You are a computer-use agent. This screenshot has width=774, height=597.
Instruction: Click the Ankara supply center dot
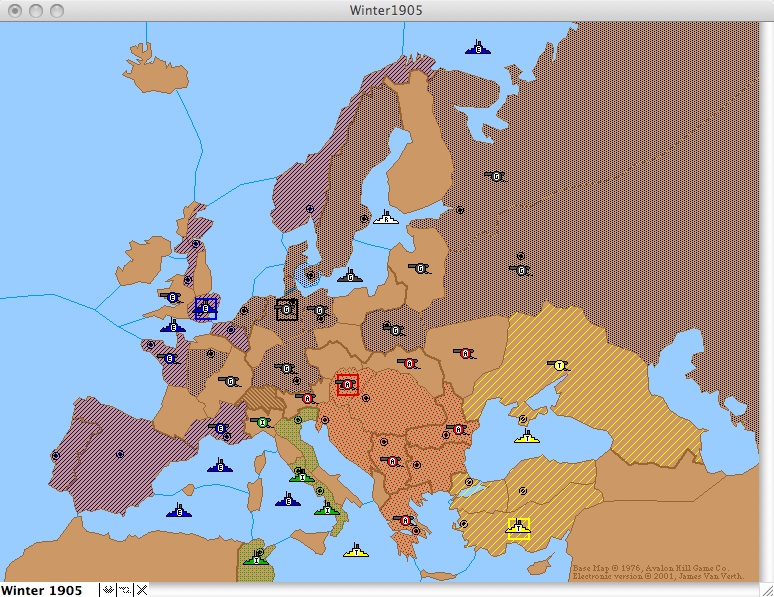point(523,491)
